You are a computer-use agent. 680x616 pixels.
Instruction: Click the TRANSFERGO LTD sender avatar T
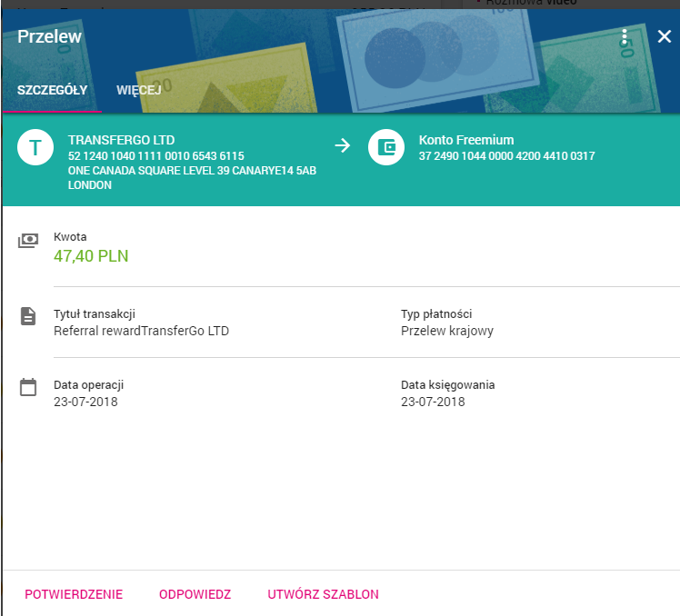click(35, 147)
